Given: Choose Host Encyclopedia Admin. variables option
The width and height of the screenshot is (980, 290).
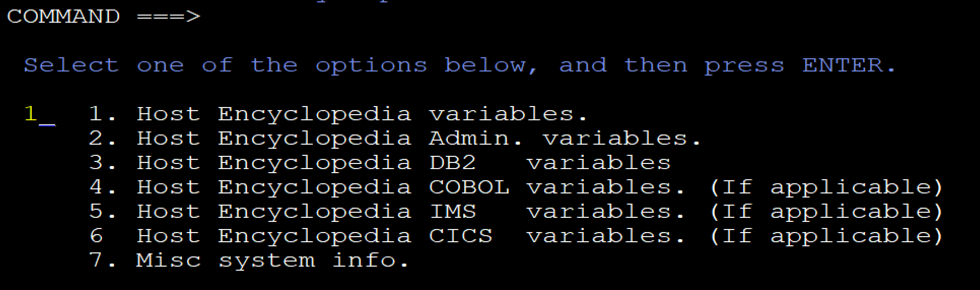Looking at the screenshot, I should click(x=418, y=138).
